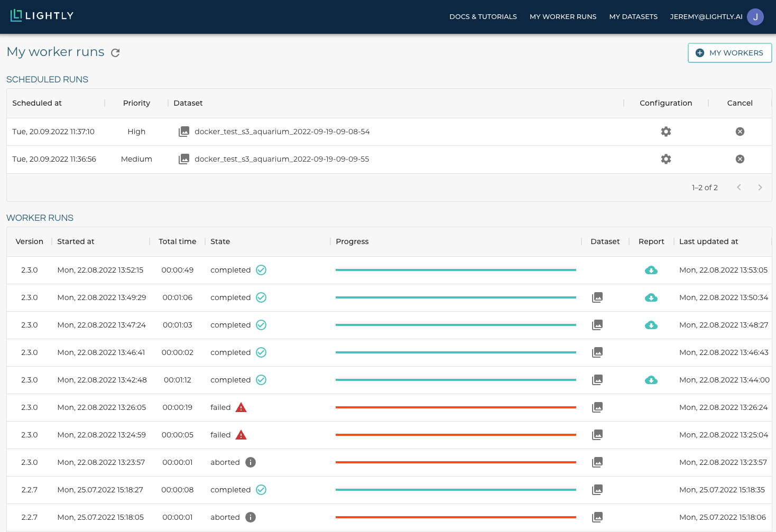Download the report for the 13:49:29 run
776x532 pixels.
pos(651,297)
